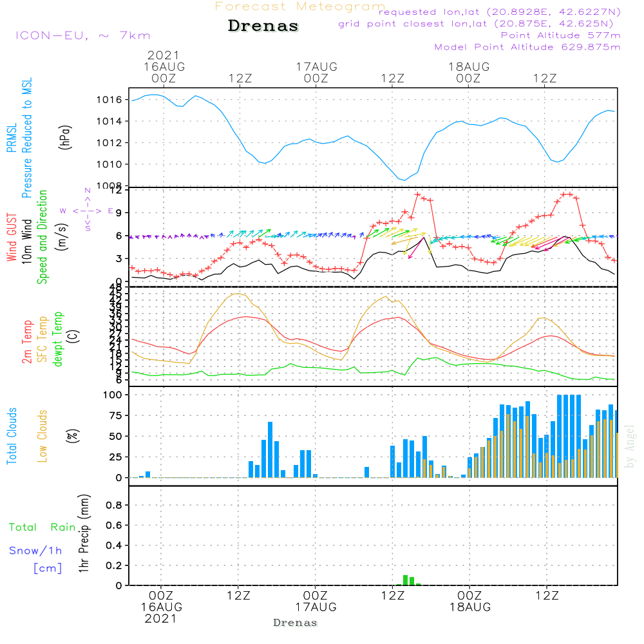644x644 pixels.
Task: Click the '[cm]' snow unit label
Action: tap(48, 569)
